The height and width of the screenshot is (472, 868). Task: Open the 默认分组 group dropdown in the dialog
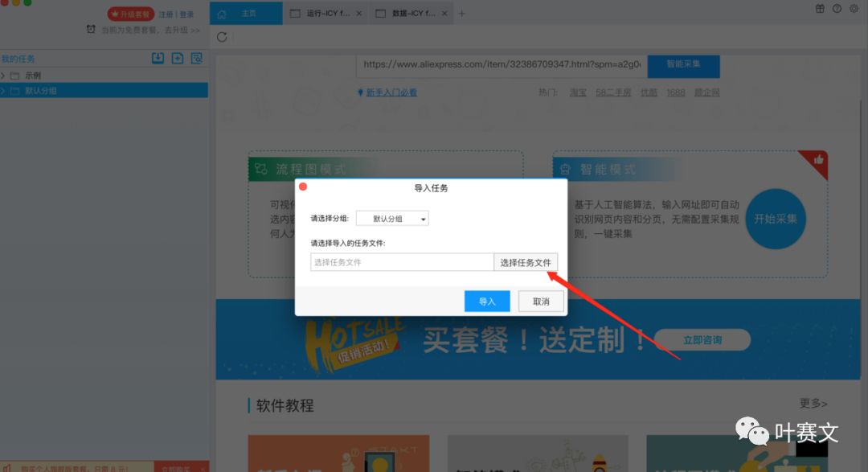tap(392, 218)
